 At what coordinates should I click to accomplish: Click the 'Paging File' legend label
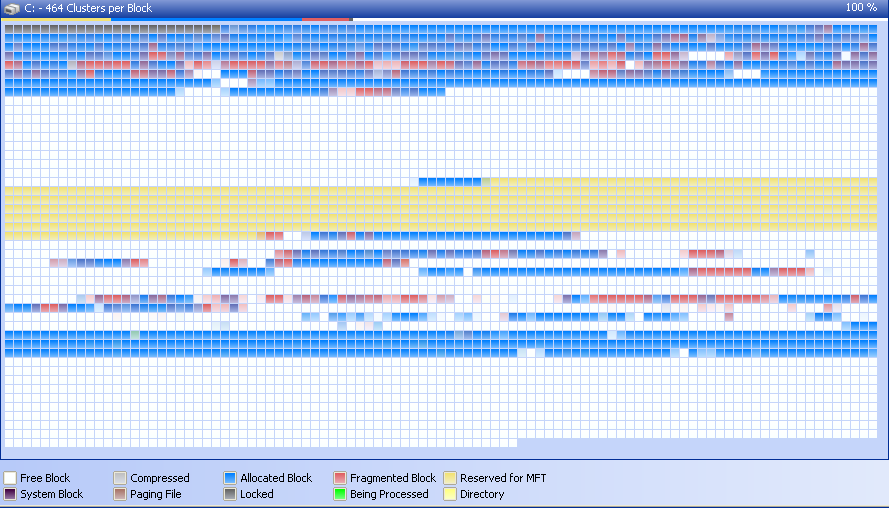156,494
